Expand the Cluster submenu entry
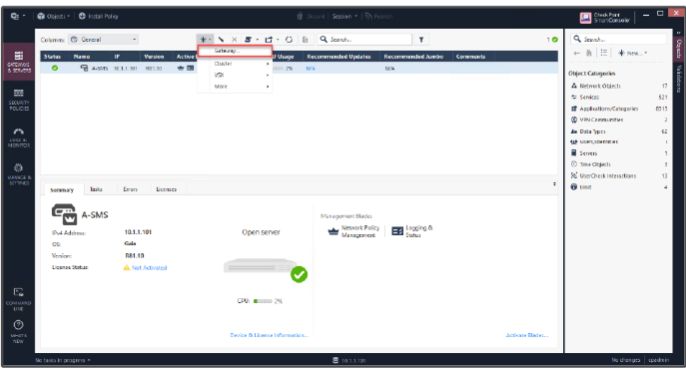686x368 pixels. 235,63
